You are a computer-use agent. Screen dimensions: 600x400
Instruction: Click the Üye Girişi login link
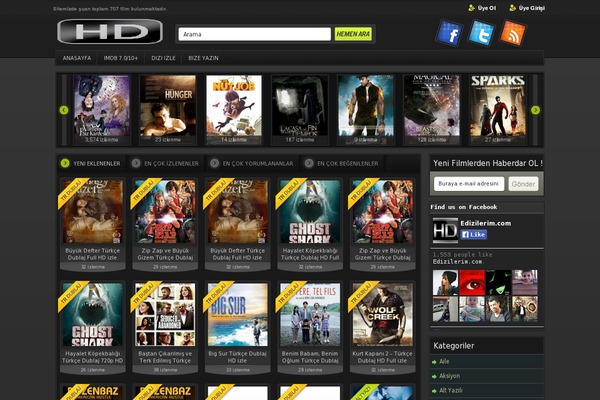point(527,8)
